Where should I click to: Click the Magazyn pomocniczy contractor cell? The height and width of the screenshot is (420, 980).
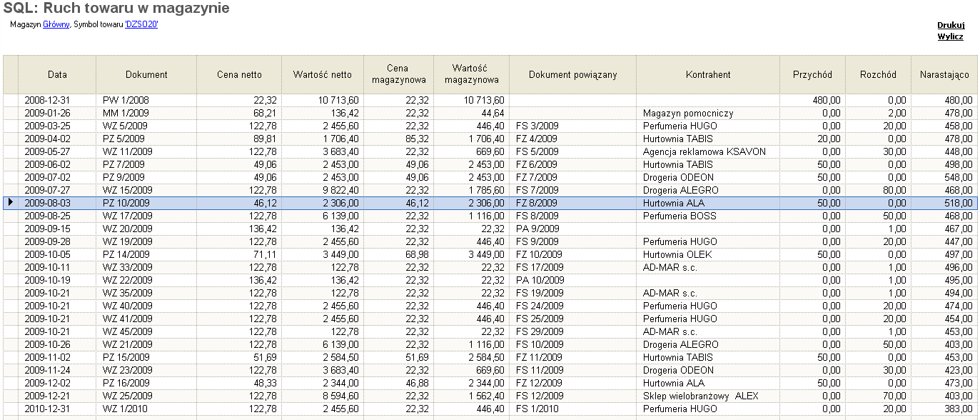(707, 113)
